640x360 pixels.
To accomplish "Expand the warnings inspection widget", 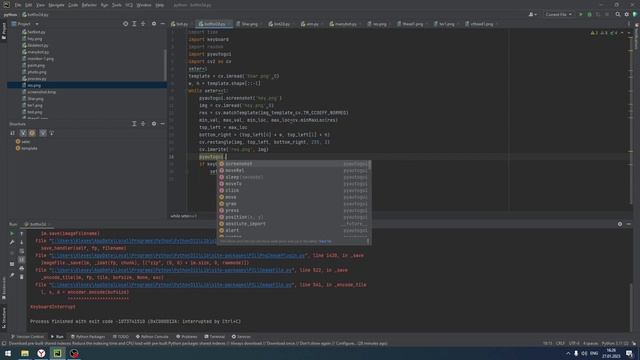I will [604, 33].
